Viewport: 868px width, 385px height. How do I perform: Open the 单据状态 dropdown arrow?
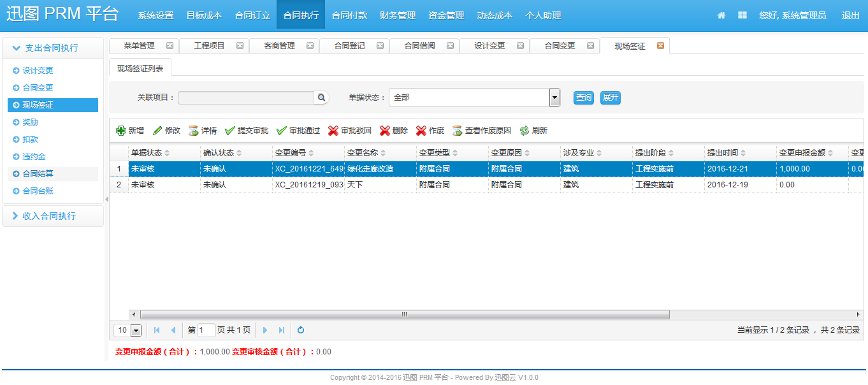pos(554,98)
